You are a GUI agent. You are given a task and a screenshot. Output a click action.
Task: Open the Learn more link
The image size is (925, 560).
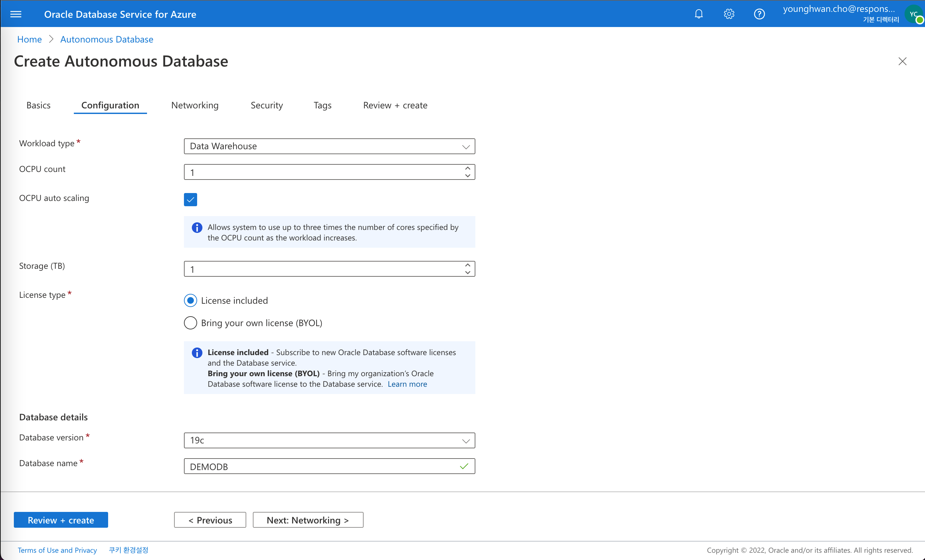pos(407,384)
